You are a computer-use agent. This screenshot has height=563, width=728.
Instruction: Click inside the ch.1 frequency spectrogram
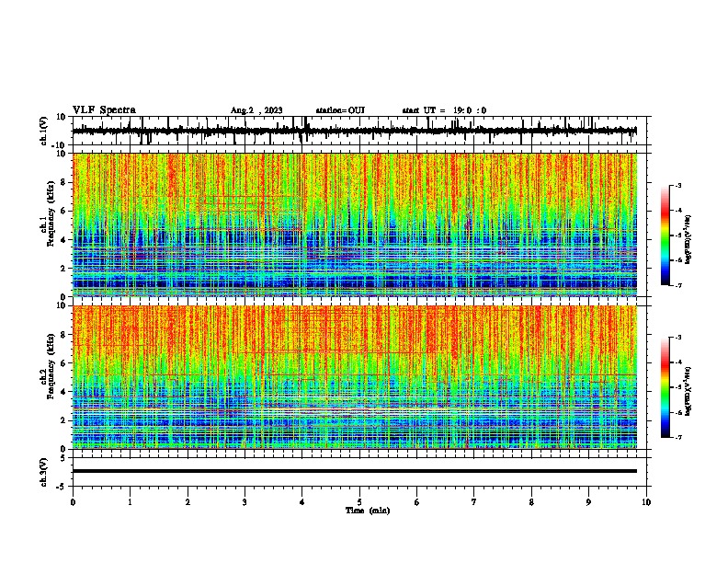[x=354, y=224]
